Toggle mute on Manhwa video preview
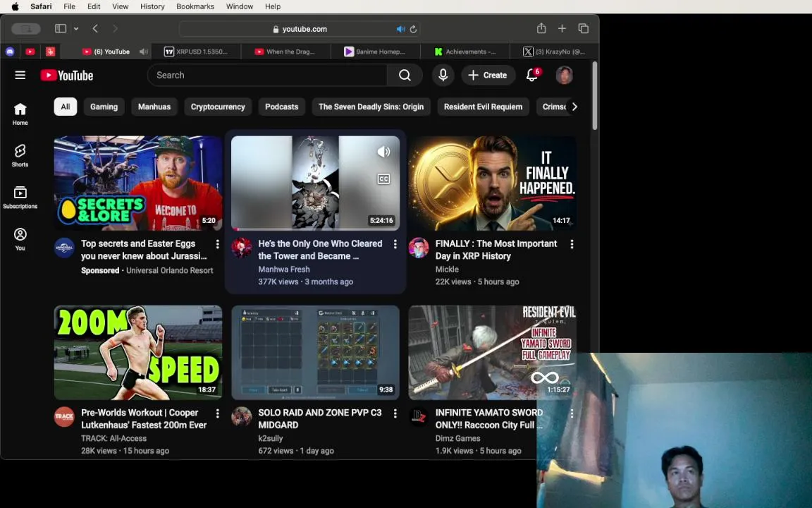This screenshot has height=508, width=812. click(383, 152)
